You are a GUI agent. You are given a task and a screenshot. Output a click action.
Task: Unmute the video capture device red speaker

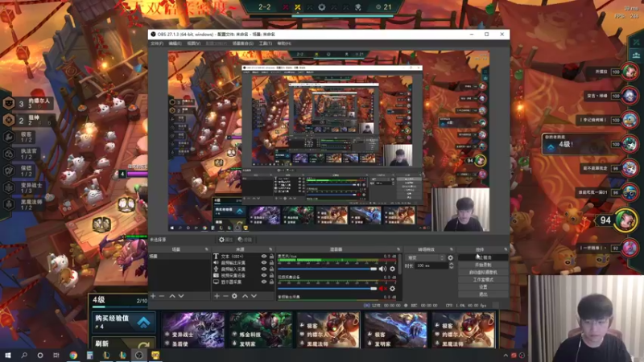(382, 289)
